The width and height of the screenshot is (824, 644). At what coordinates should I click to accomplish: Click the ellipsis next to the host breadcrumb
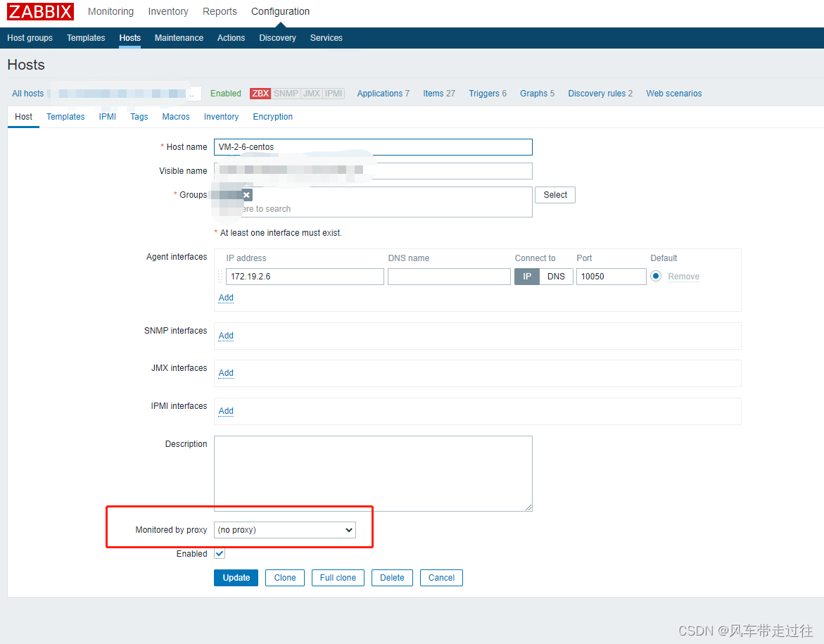[193, 93]
